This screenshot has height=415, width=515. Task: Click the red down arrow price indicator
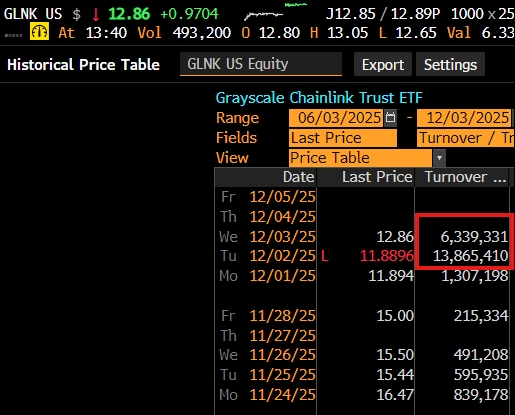pyautogui.click(x=96, y=14)
